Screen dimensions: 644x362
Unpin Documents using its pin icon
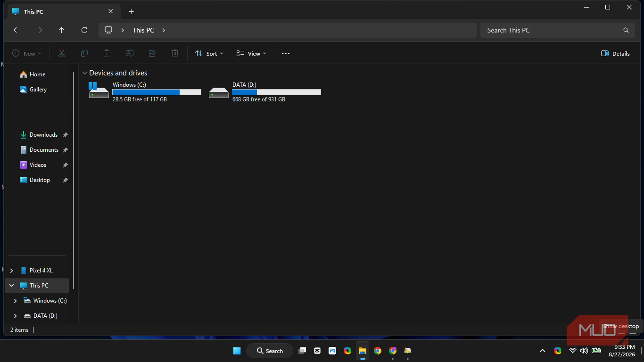[66, 150]
